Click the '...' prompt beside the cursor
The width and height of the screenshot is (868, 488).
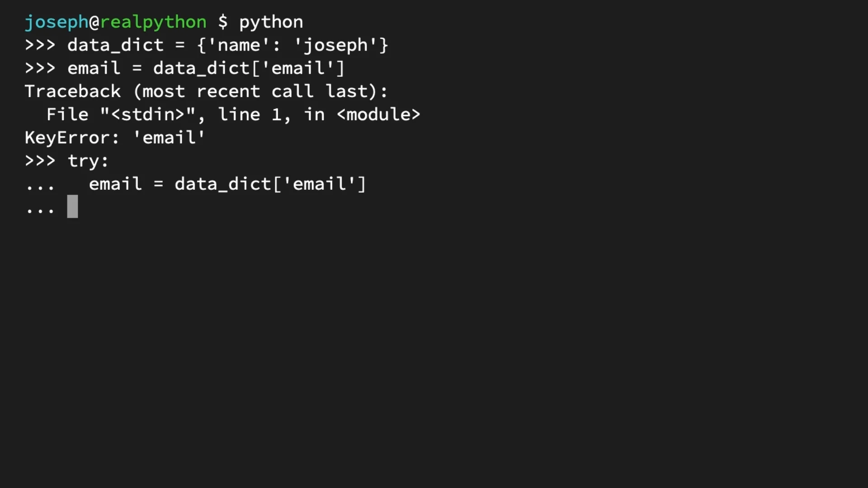click(x=40, y=210)
